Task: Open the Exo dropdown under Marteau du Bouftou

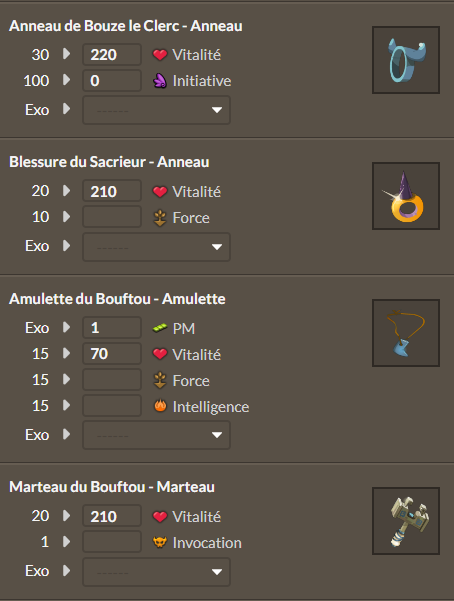Action: coord(156,571)
